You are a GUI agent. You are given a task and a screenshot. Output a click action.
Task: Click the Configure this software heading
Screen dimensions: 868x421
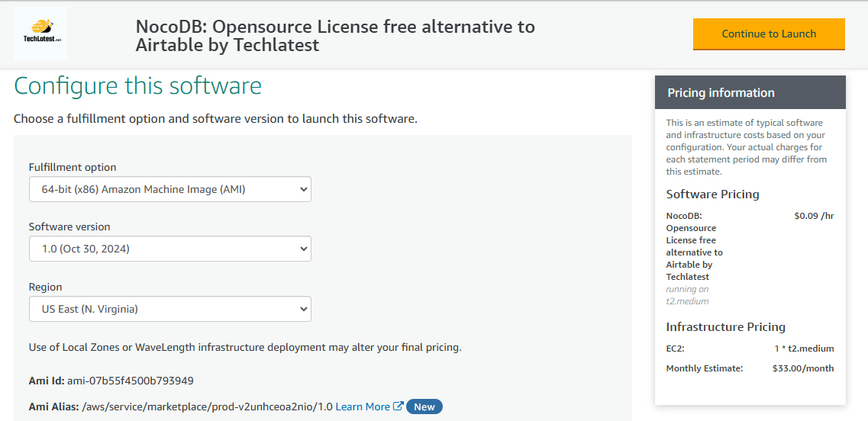[137, 87]
